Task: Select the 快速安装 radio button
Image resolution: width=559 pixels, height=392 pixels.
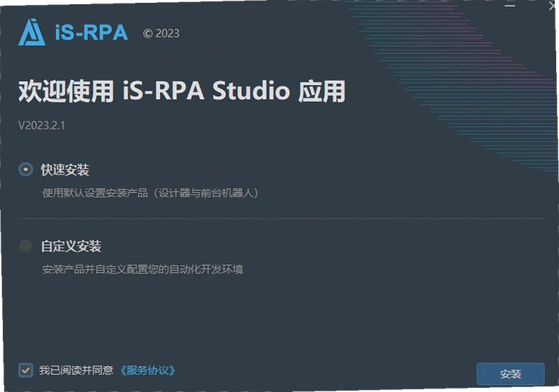Action: click(26, 169)
